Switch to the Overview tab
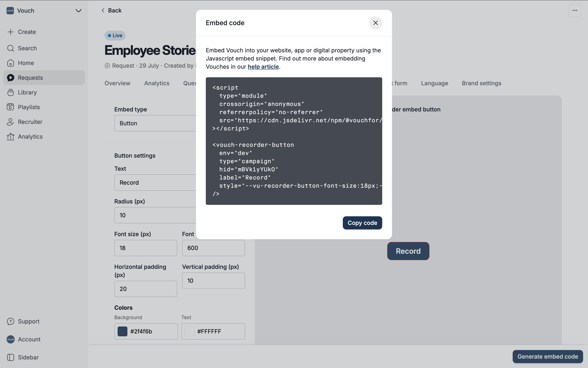Screen dimensions: 588x368 pyautogui.click(x=117, y=83)
